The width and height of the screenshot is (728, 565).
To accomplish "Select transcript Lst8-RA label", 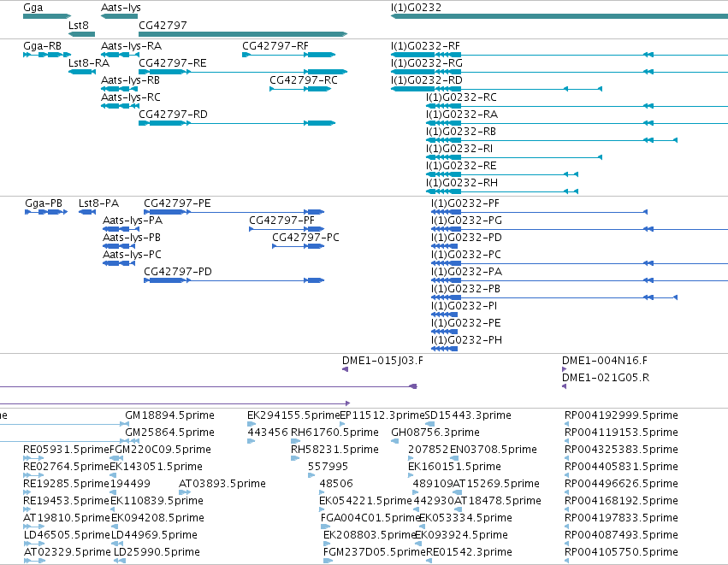I will [89, 63].
